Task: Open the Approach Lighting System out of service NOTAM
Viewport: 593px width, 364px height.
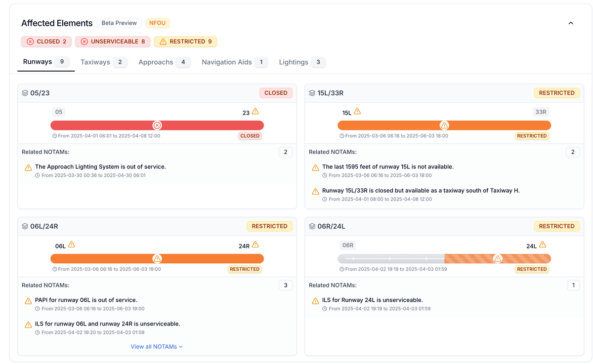Action: pyautogui.click(x=100, y=167)
